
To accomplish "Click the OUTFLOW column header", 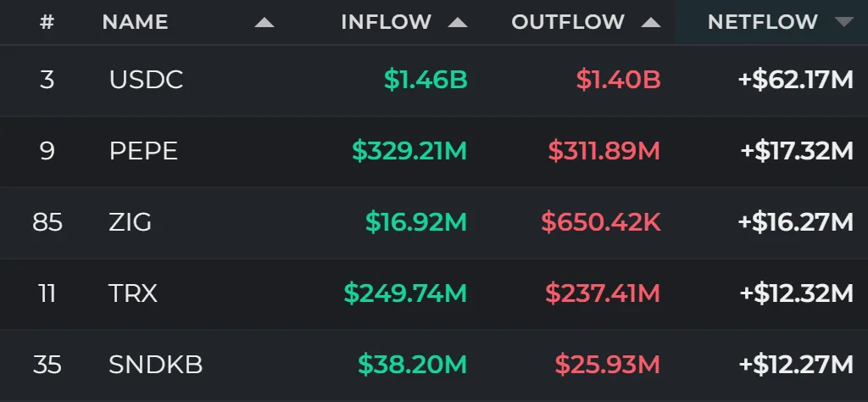I will click(567, 22).
